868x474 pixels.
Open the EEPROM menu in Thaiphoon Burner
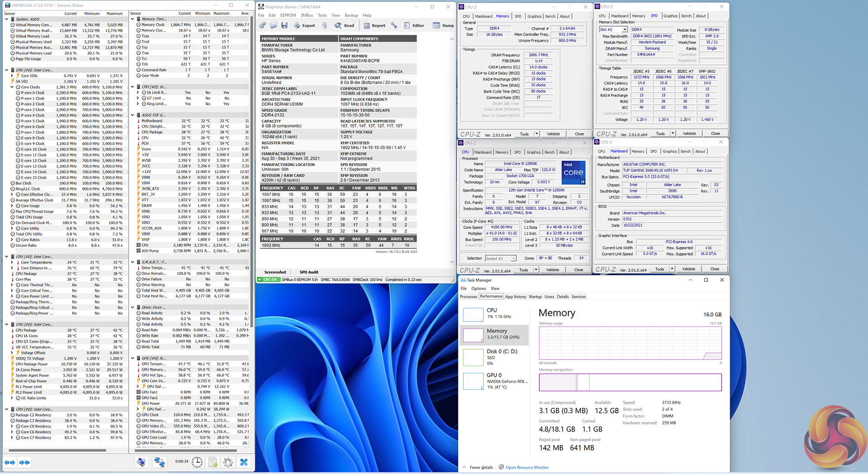(288, 15)
